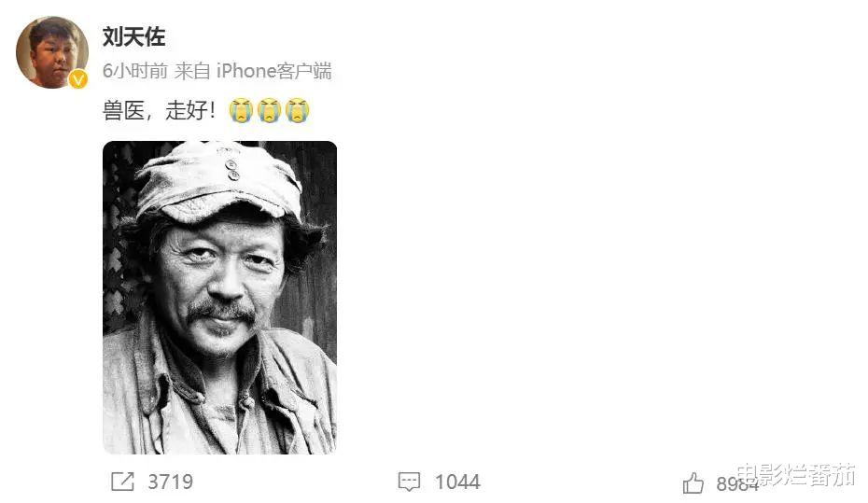Screen dimensions: 868x503
Task: Click the like count 8984
Action: pos(736,484)
